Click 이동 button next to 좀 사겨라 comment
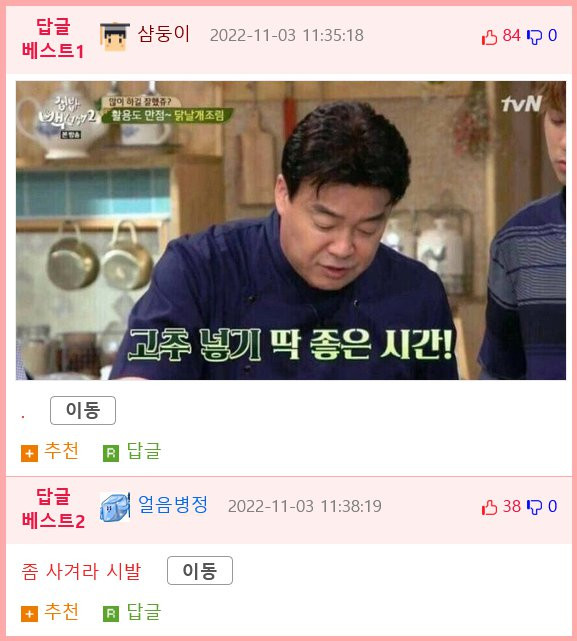The height and width of the screenshot is (641, 577). pyautogui.click(x=200, y=570)
